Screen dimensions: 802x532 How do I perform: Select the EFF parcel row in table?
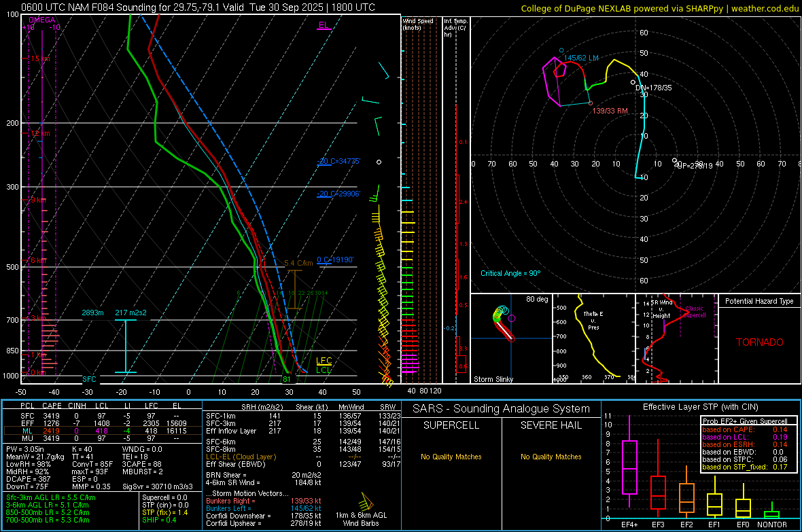103,423
